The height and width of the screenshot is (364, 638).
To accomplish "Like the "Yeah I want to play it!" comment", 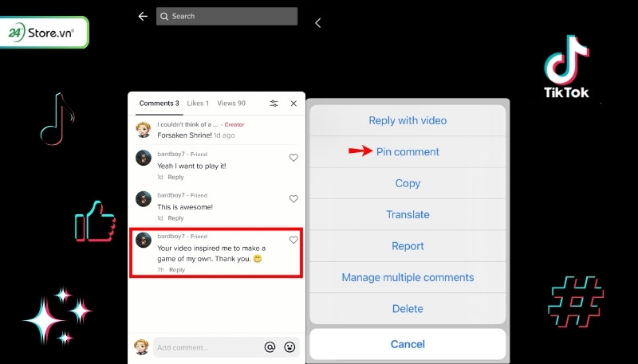I will 293,158.
